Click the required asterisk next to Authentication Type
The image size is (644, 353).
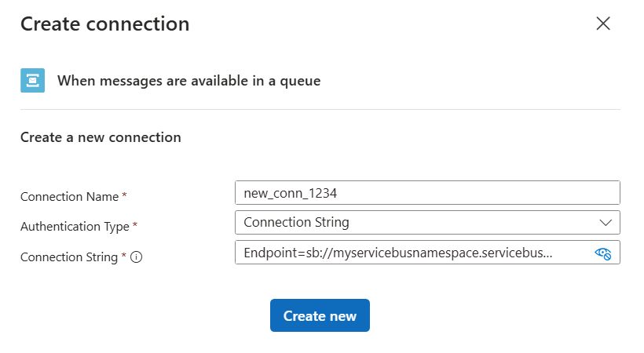coord(134,225)
